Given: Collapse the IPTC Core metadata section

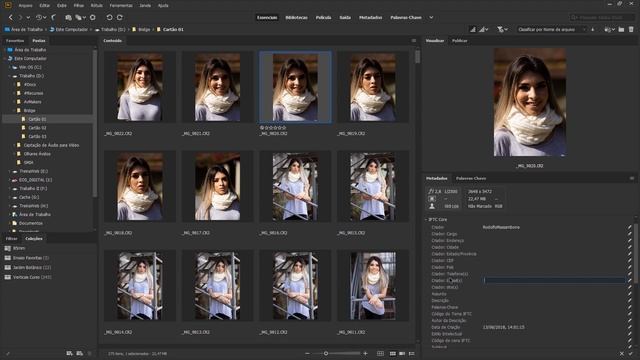Looking at the screenshot, I should pyautogui.click(x=426, y=220).
